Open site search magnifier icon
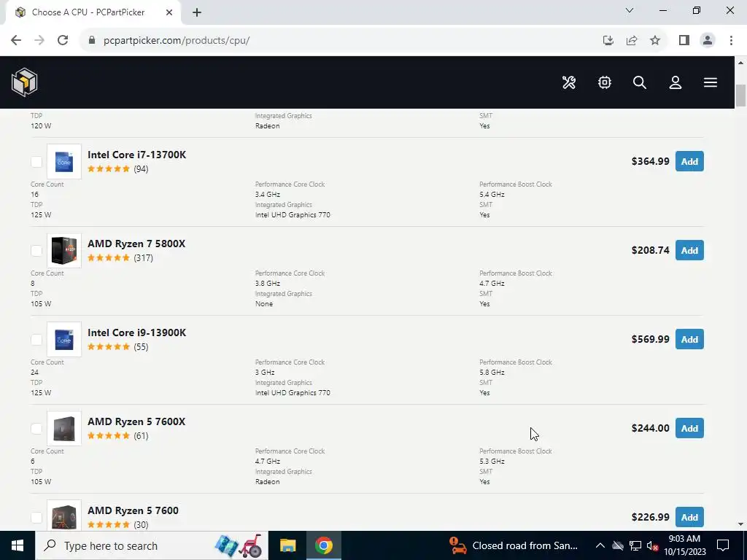This screenshot has height=560, width=747. tap(639, 82)
